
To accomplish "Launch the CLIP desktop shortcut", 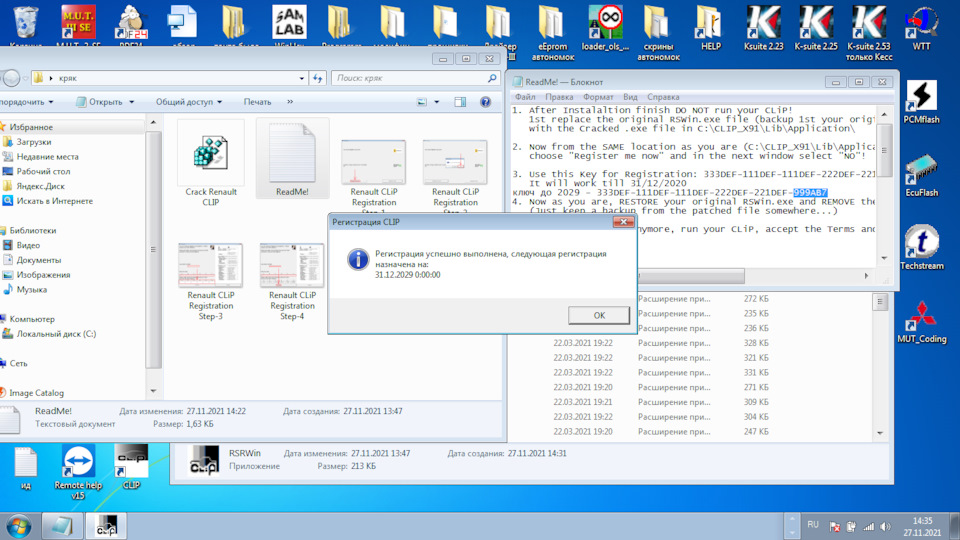I will (131, 467).
